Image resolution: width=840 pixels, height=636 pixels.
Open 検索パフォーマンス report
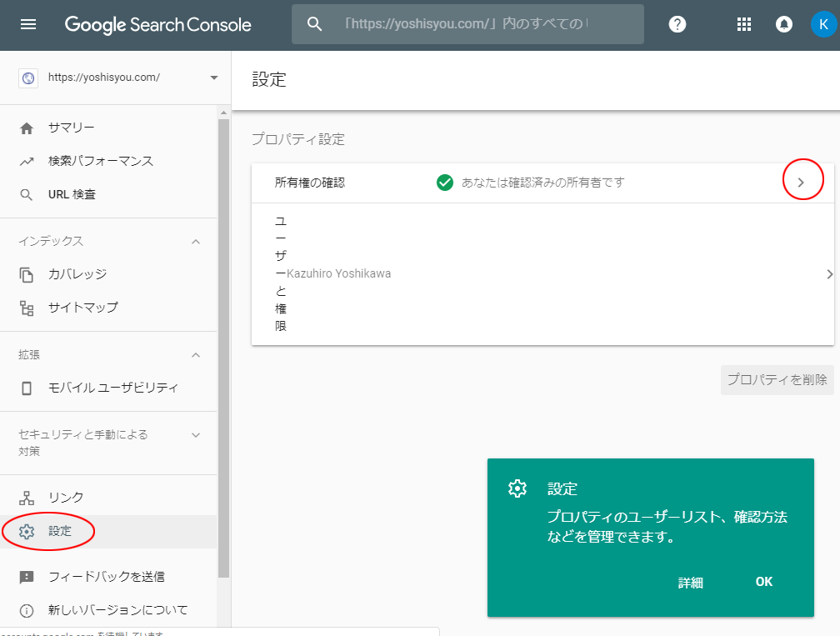(x=100, y=161)
